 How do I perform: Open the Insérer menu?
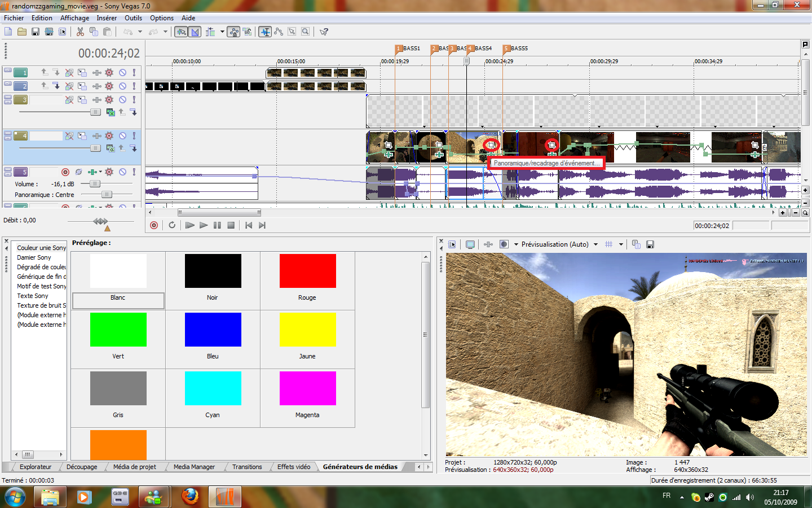click(107, 18)
